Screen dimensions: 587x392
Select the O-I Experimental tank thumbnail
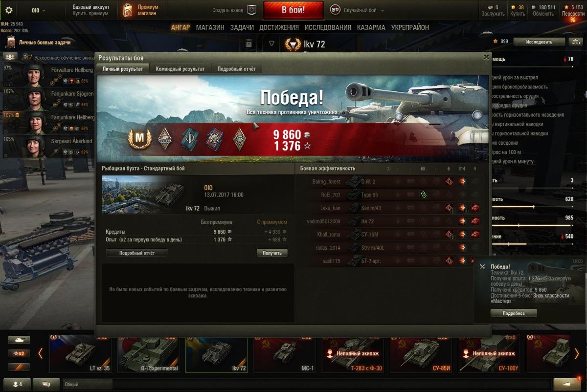151,352
